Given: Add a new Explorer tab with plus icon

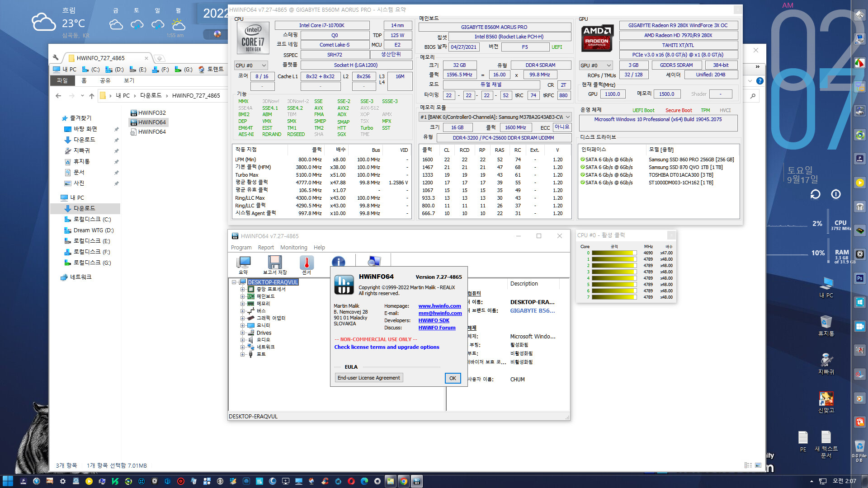Looking at the screenshot, I should pyautogui.click(x=159, y=58).
